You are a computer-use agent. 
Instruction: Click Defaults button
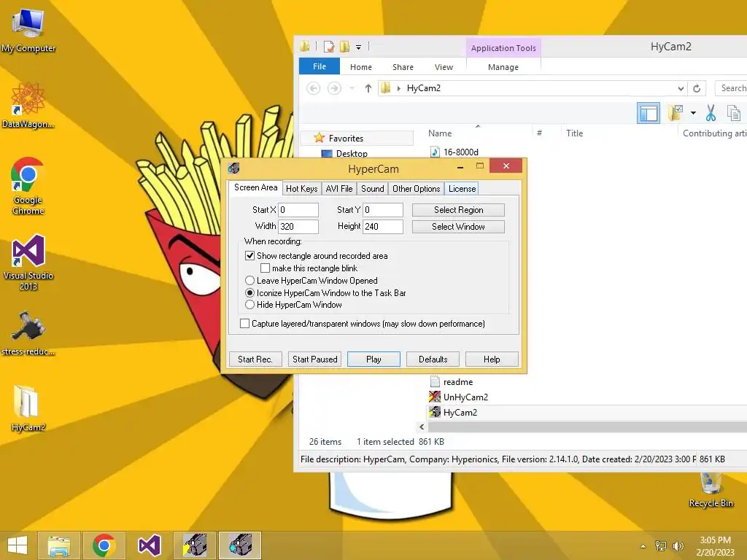coord(433,359)
